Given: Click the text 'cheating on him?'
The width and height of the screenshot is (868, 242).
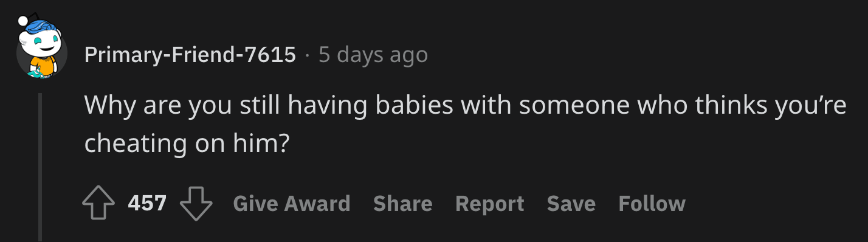Looking at the screenshot, I should tap(186, 143).
